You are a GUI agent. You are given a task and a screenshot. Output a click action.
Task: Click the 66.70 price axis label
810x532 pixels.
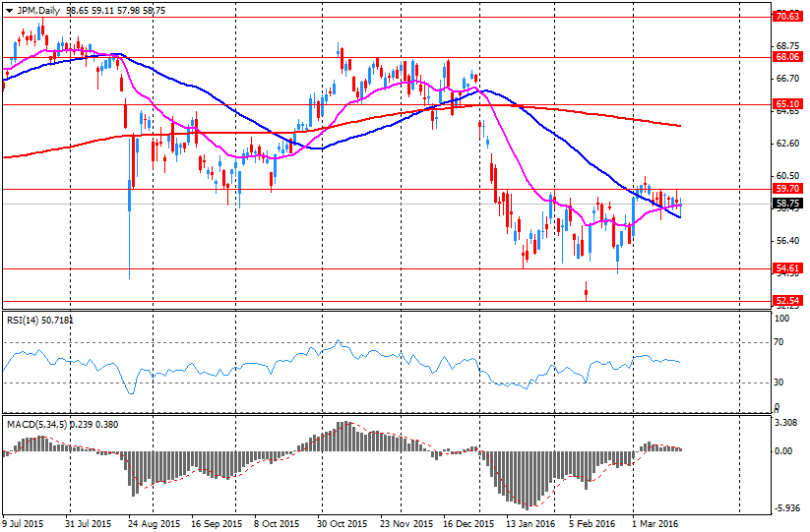(787, 79)
